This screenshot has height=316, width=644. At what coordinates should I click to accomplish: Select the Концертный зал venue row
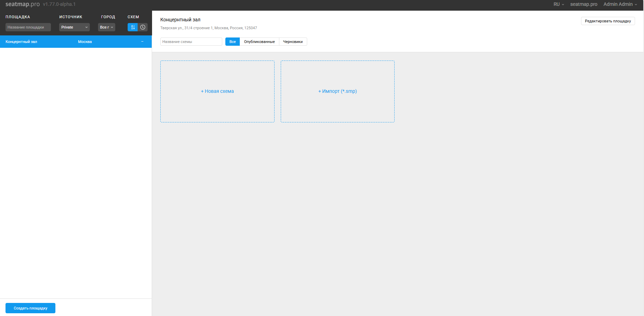click(x=76, y=42)
